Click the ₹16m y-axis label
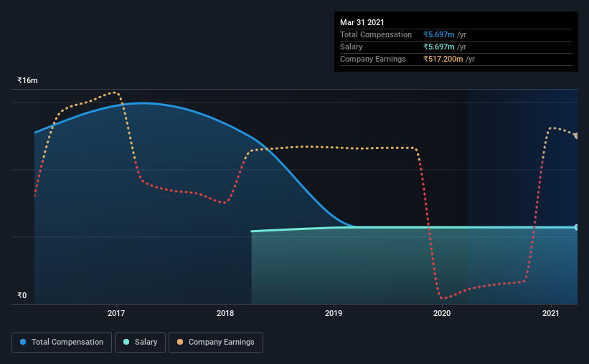The width and height of the screenshot is (589, 364). (x=27, y=80)
